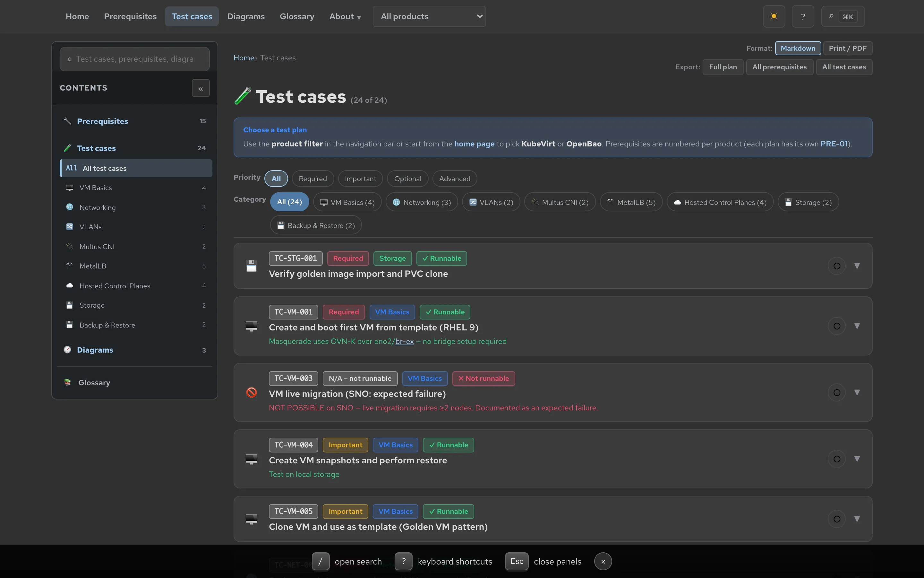Expand the TC-VM-004 test case
Viewport: 924px width, 578px height.
857,459
